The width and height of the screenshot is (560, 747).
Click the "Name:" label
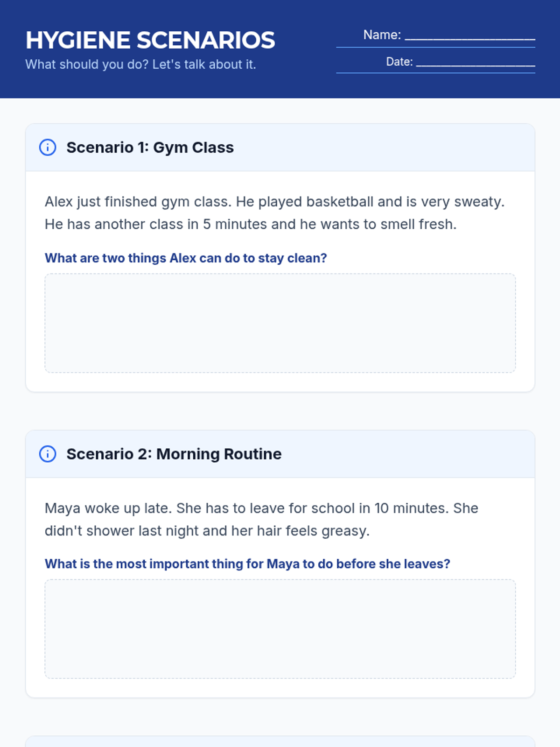(382, 35)
